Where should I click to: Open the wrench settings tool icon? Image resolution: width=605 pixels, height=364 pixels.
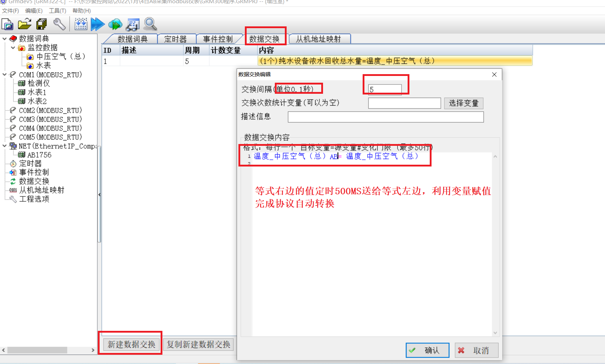click(59, 24)
